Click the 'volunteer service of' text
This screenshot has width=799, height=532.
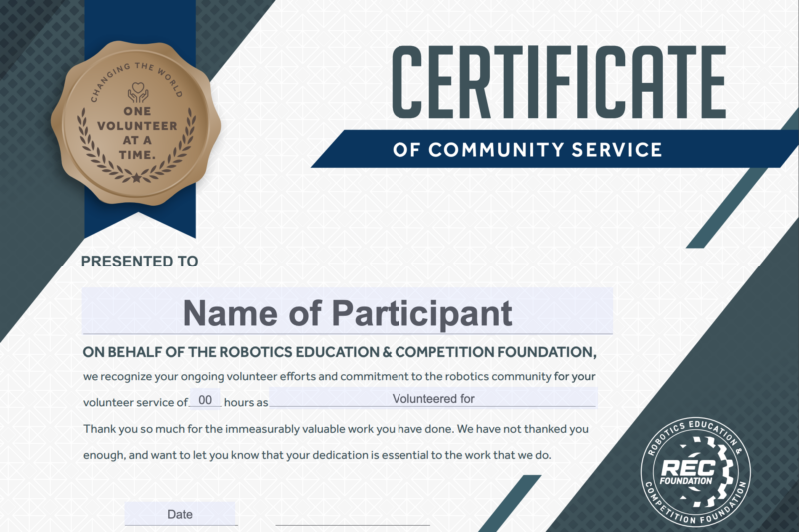(135, 402)
